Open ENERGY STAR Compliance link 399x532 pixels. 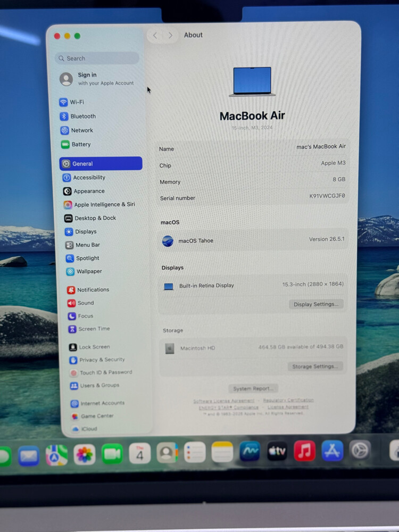click(229, 408)
